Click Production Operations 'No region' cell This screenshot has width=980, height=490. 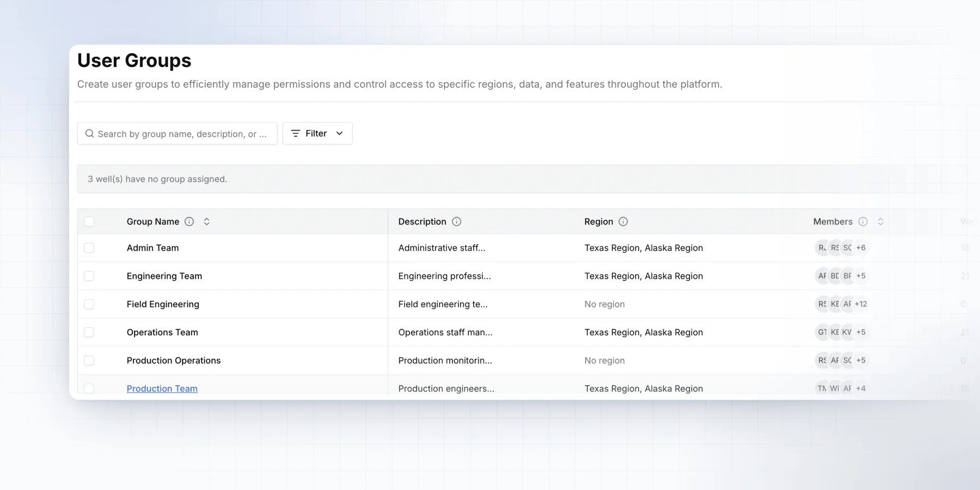pyautogui.click(x=604, y=360)
